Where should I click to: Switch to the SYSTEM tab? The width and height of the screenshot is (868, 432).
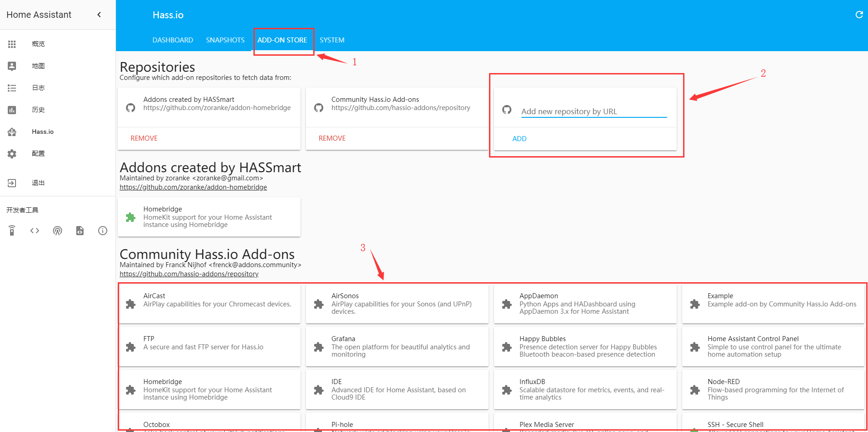(332, 40)
